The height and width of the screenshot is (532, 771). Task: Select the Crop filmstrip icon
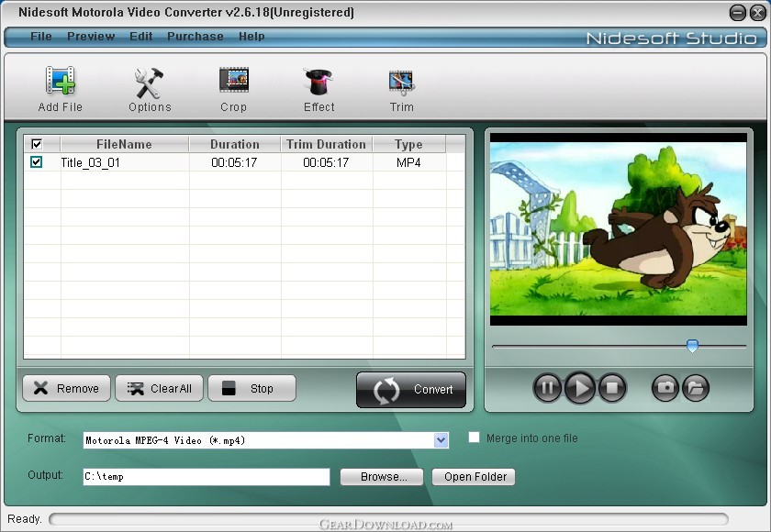233,80
